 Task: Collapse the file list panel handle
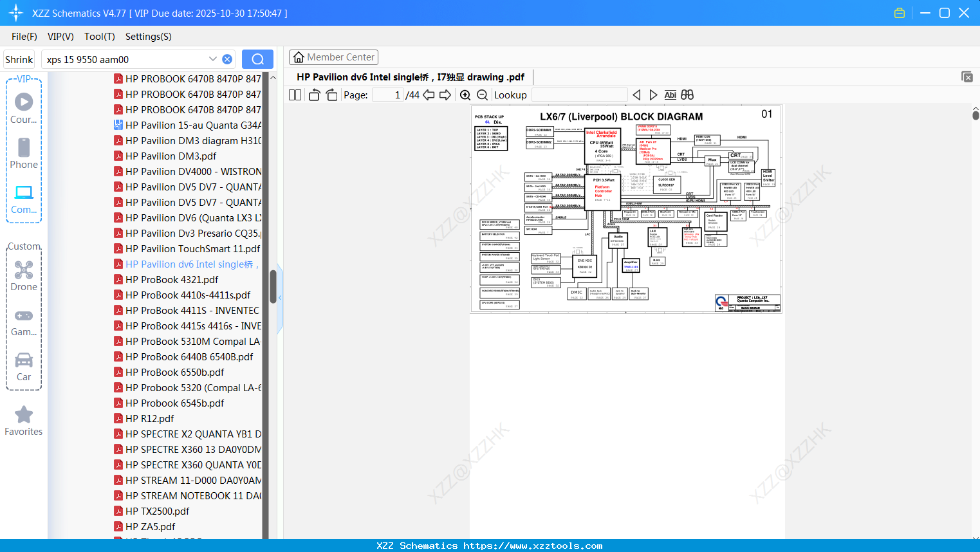click(281, 298)
